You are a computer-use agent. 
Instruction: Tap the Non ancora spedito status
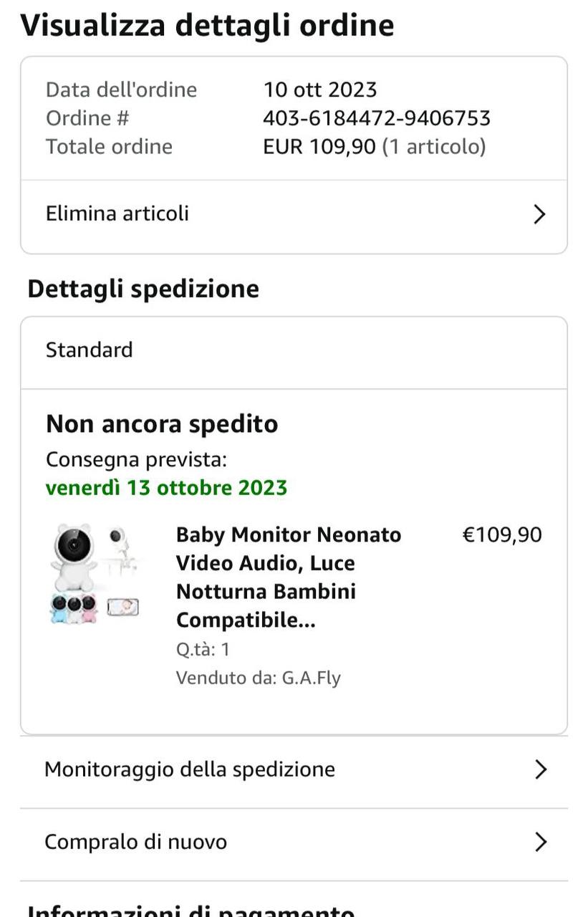tap(162, 423)
